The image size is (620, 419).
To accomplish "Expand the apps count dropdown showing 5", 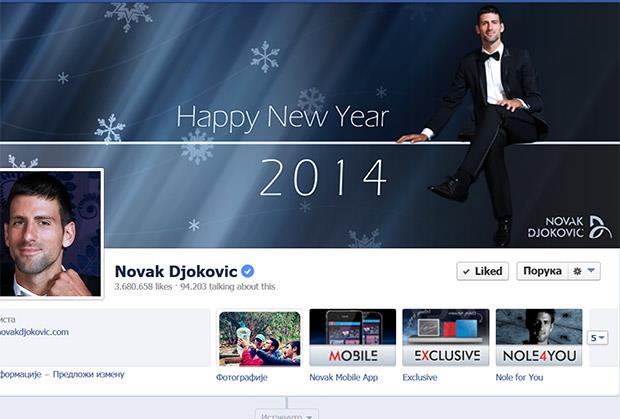I will point(597,338).
